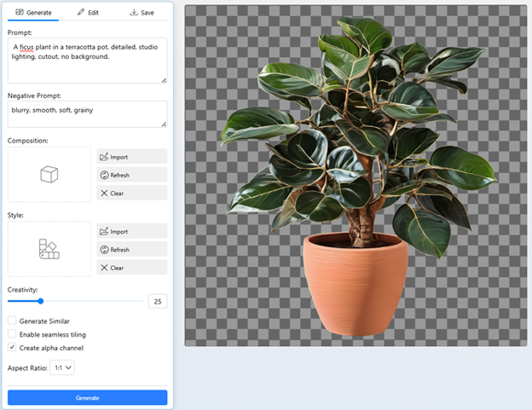Click the Negative Prompt text field

tap(87, 114)
